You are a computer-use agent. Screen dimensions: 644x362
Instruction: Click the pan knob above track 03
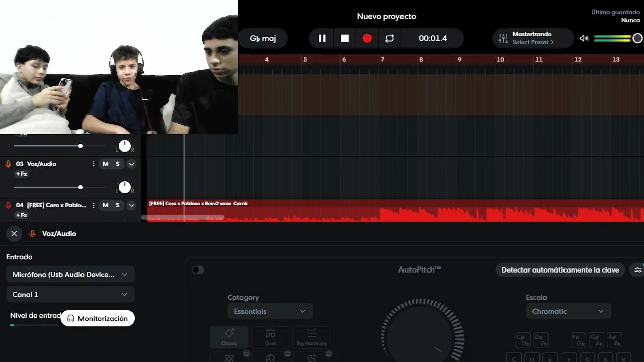[125, 146]
